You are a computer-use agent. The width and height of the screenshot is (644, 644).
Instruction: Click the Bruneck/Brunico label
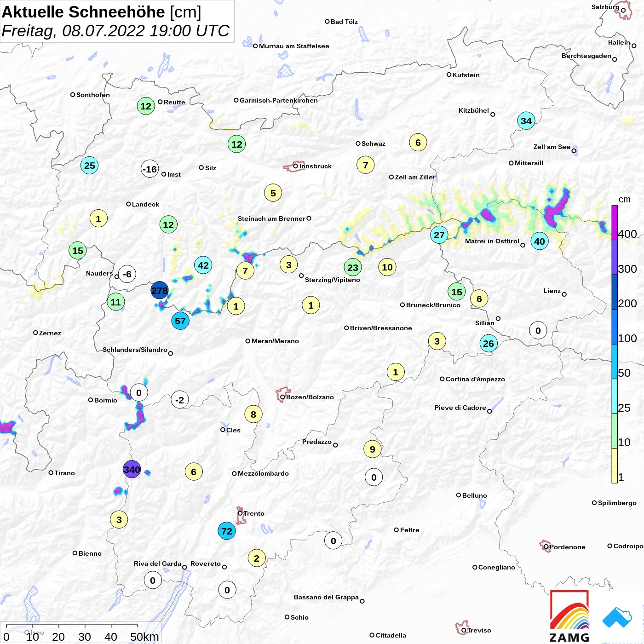433,305
